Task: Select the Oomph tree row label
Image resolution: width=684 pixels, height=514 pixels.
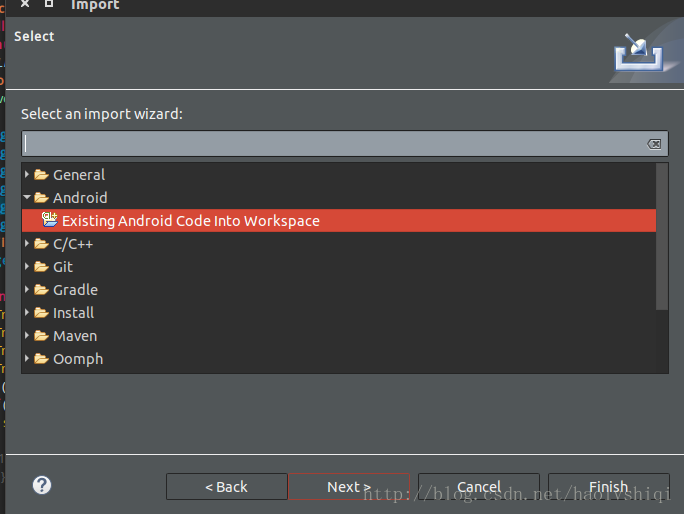Action: [78, 359]
